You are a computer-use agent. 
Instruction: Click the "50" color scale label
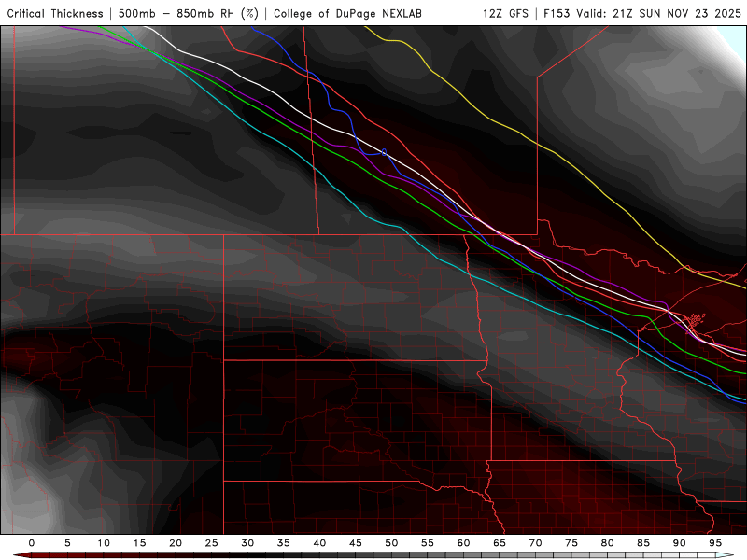(x=391, y=543)
